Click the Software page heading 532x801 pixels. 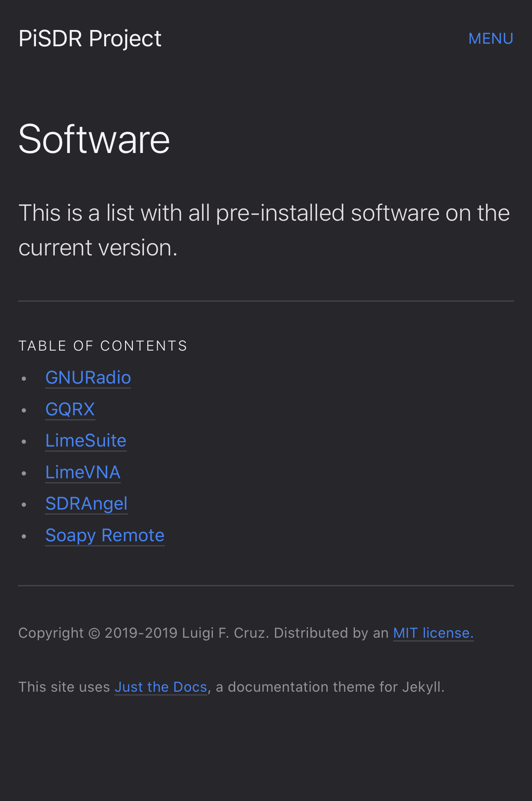coord(94,139)
